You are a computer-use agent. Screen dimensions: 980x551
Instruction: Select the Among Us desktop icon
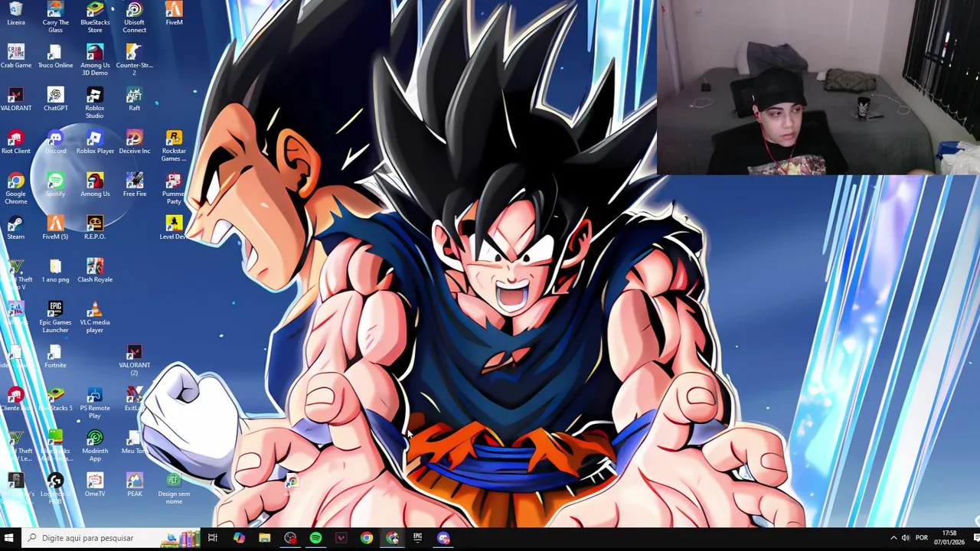click(95, 185)
